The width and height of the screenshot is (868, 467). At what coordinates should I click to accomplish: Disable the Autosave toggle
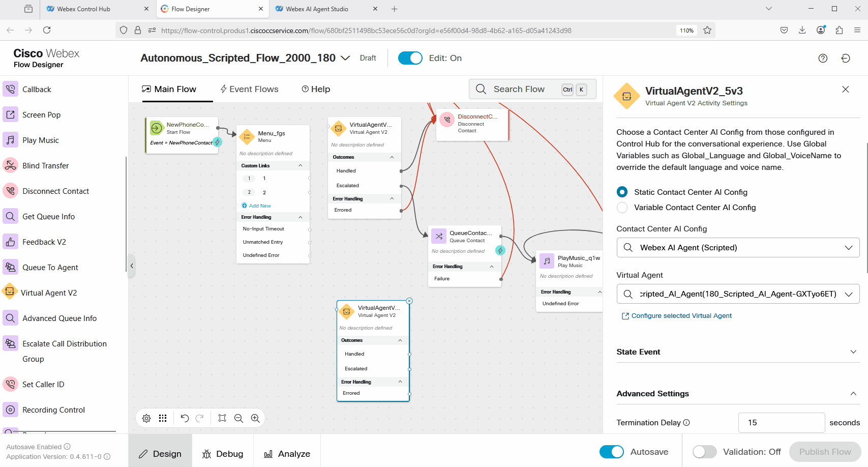[611, 452]
